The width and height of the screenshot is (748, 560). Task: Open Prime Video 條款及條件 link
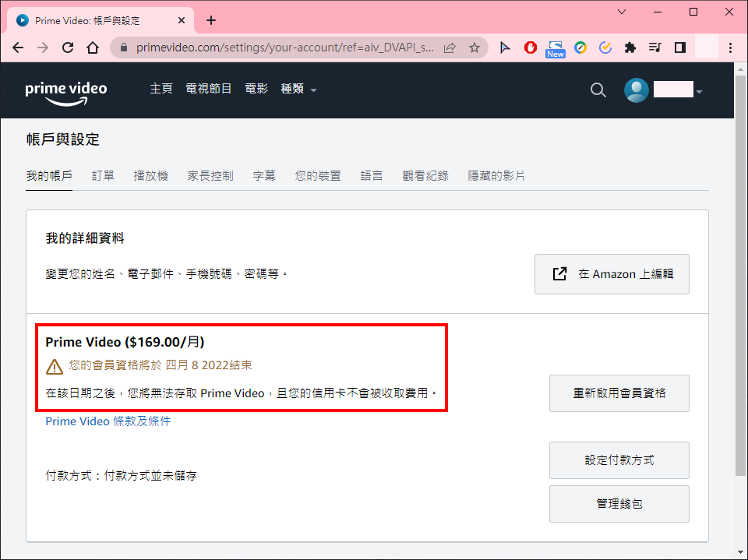[x=108, y=421]
